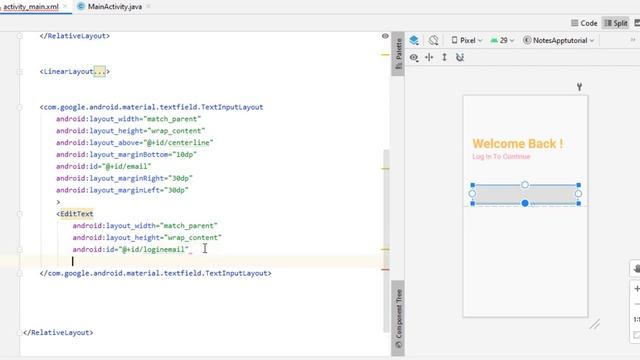Toggle the editor inspections eye icon
This screenshot has height=360, width=640.
(x=385, y=36)
